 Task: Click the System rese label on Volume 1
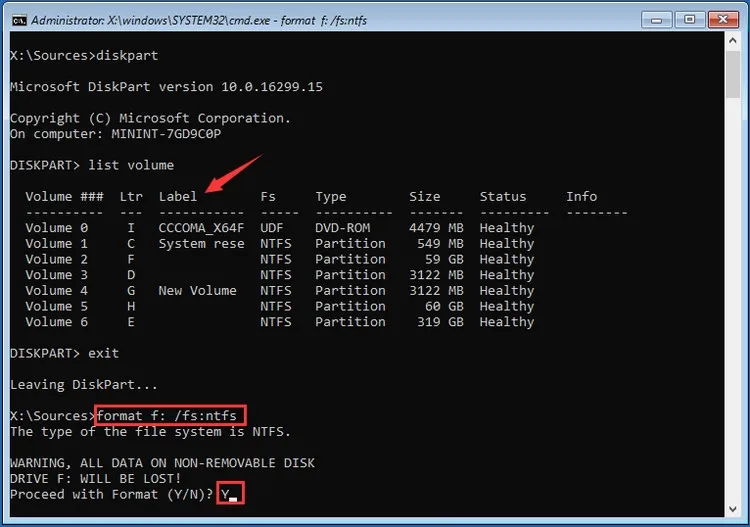(x=201, y=244)
